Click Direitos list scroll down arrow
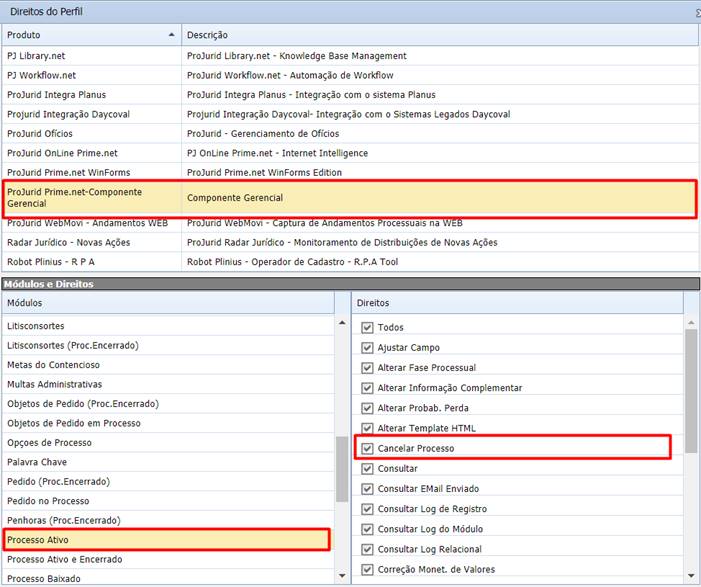 [691, 576]
